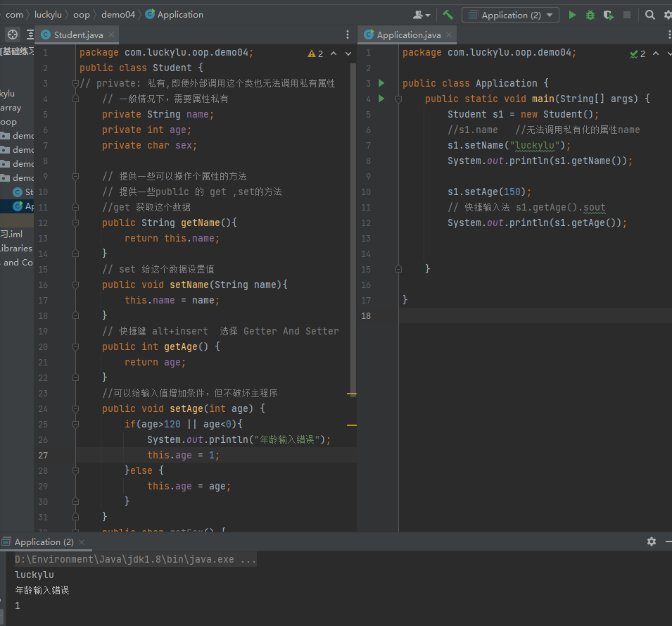Image resolution: width=672 pixels, height=626 pixels.
Task: Click the warning count indicator in Student.java
Action: tap(315, 54)
